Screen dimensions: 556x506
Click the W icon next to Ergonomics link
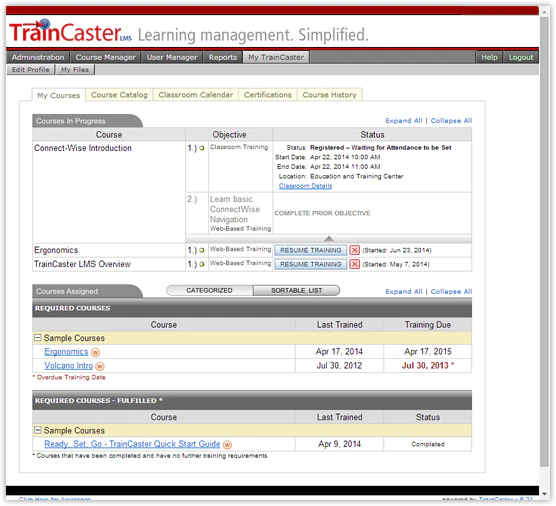click(95, 352)
